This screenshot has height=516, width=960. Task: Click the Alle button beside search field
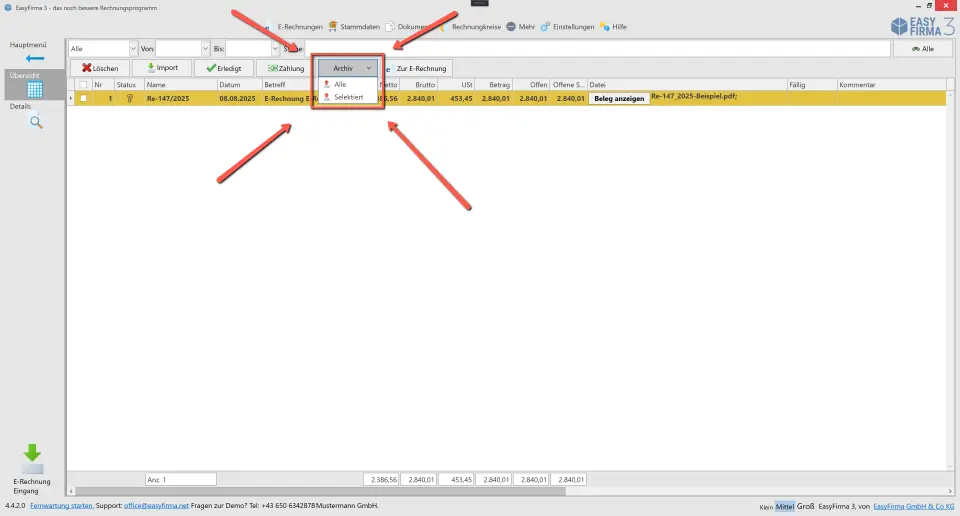click(923, 48)
